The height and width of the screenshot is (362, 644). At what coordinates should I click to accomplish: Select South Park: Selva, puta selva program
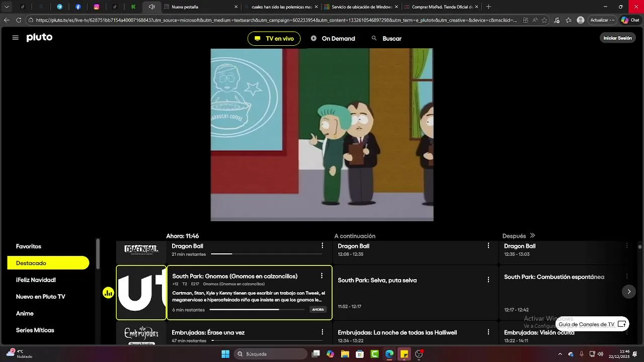click(415, 293)
